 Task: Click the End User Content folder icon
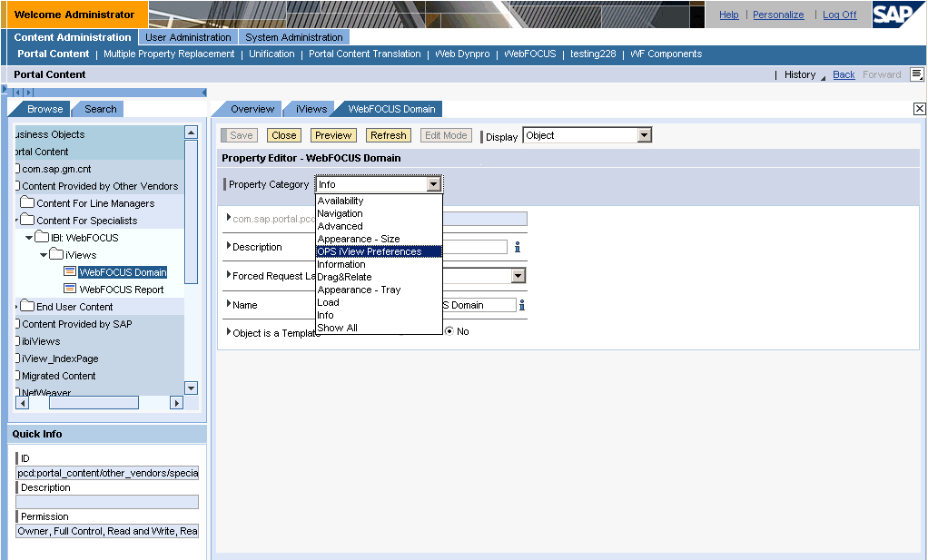click(27, 307)
